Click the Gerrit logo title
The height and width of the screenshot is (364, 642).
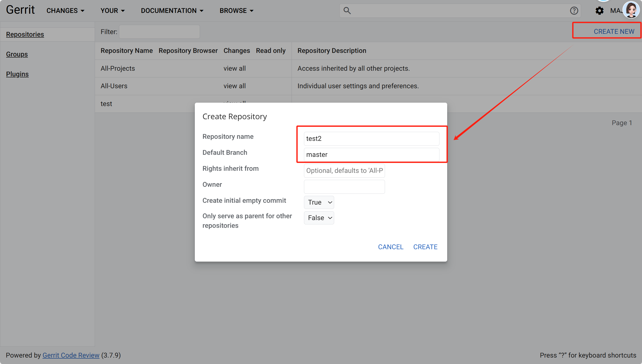(20, 10)
